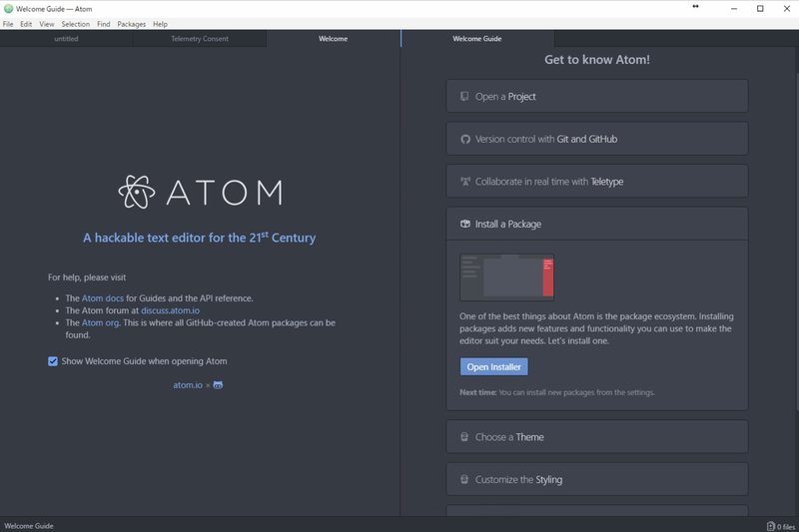The height and width of the screenshot is (532, 799).
Task: Uncheck Show Welcome Guide when opening Atom
Action: click(x=53, y=361)
